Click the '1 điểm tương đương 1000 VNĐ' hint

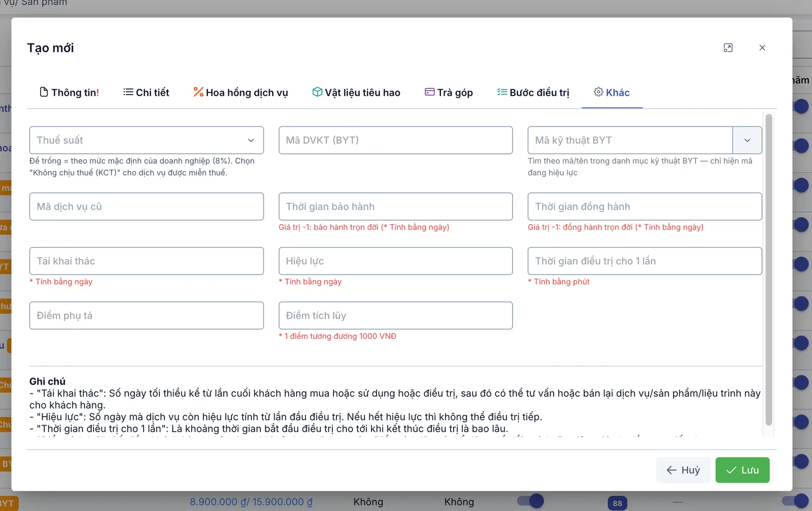coord(337,336)
